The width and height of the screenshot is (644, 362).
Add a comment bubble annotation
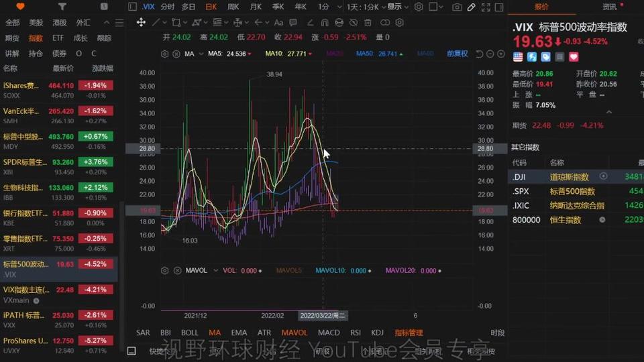tap(293, 22)
